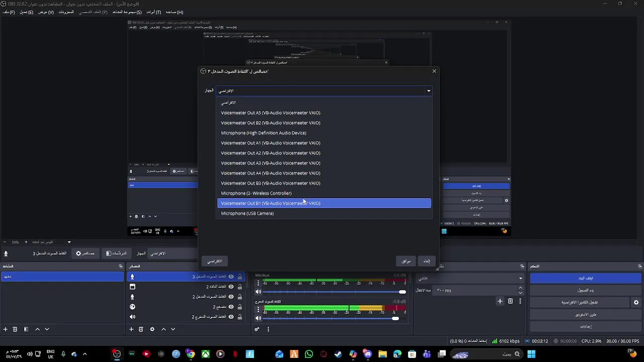Toggle visibility of audio output capture 2 source
Viewport: 644px width, 362px height.
[x=231, y=317]
